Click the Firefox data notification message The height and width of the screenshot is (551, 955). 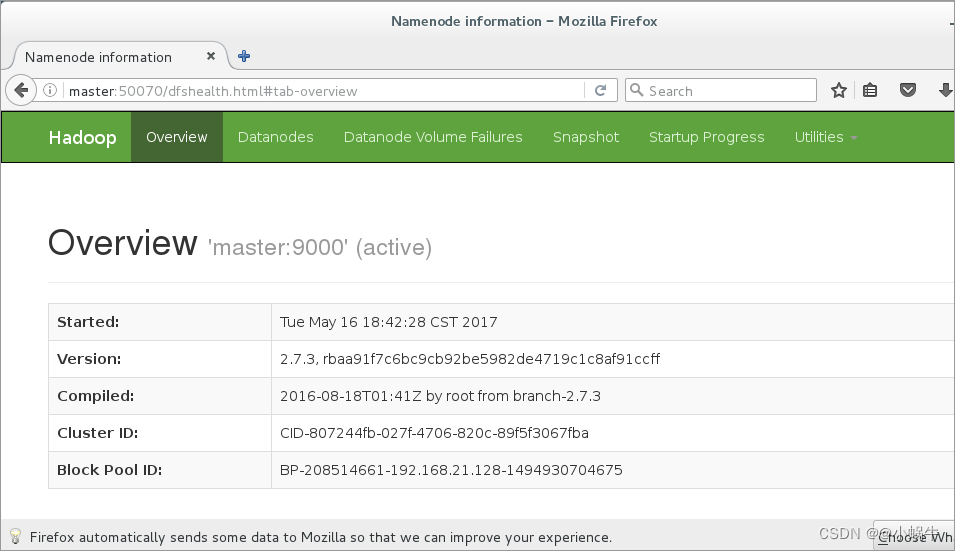point(320,537)
